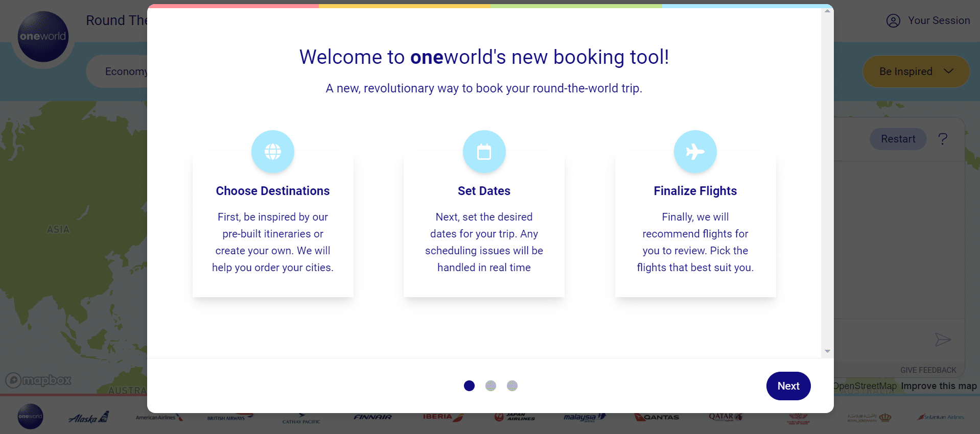Click the calendar icon above Set Dates
980x434 pixels.
pos(484,152)
